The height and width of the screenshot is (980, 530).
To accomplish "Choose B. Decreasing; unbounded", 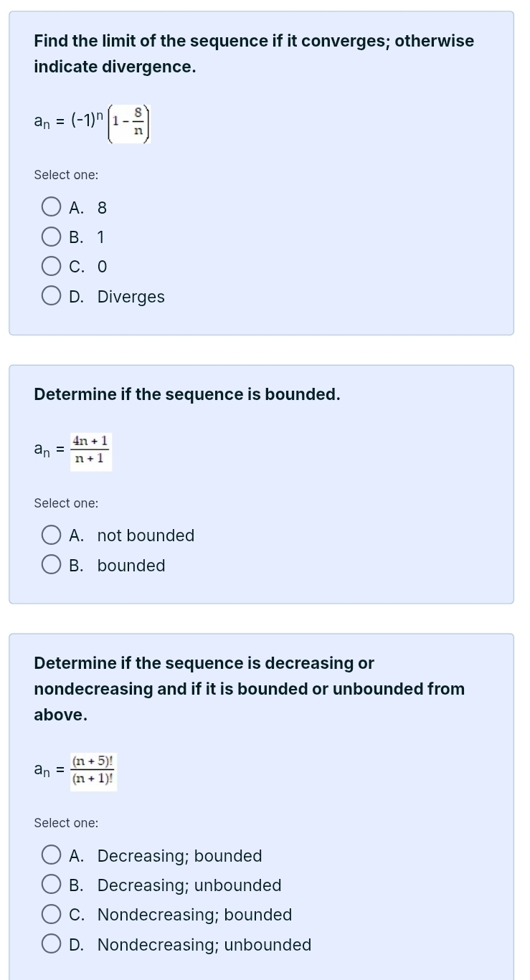I will [52, 884].
